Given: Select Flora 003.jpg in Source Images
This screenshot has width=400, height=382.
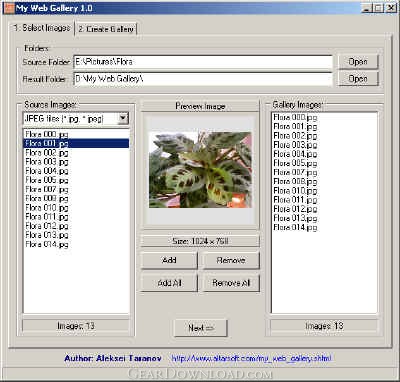Looking at the screenshot, I should 76,162.
